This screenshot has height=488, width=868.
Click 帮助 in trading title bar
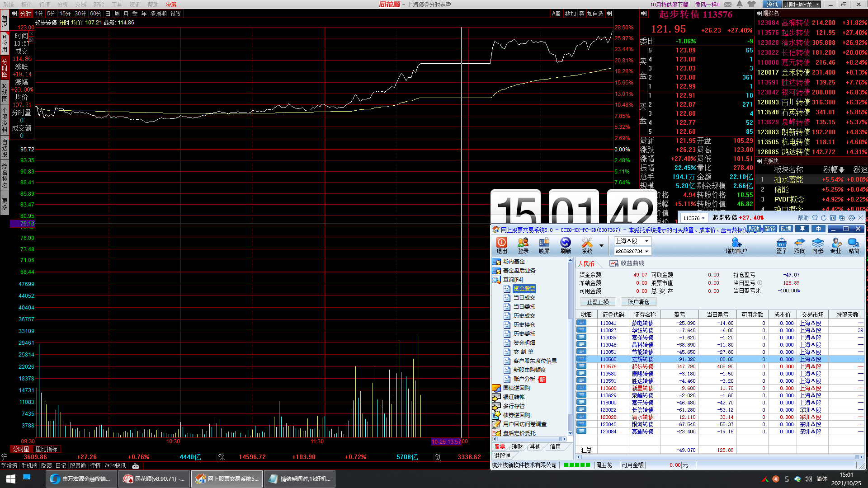tap(754, 229)
